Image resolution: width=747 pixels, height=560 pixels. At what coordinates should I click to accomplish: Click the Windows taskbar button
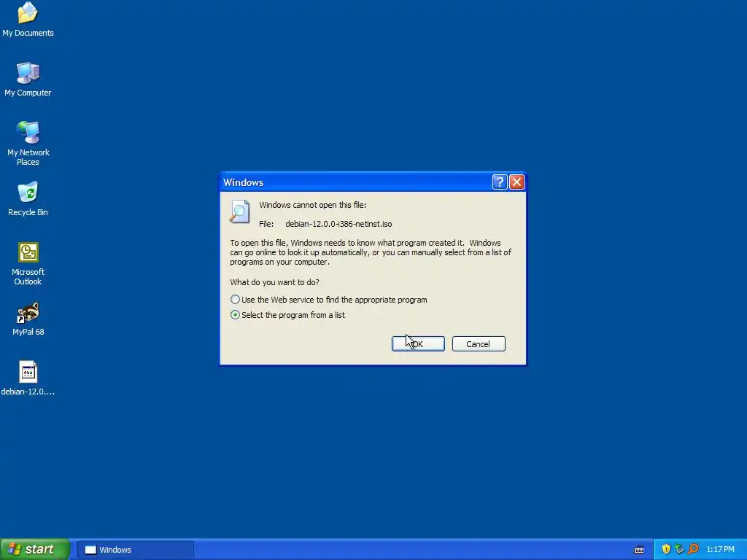[x=135, y=550]
